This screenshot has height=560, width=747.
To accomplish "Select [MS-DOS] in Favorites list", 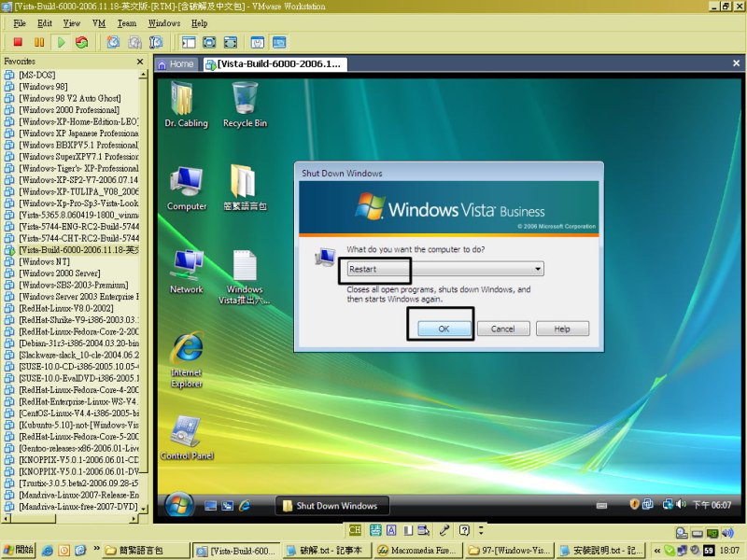I will (x=37, y=75).
